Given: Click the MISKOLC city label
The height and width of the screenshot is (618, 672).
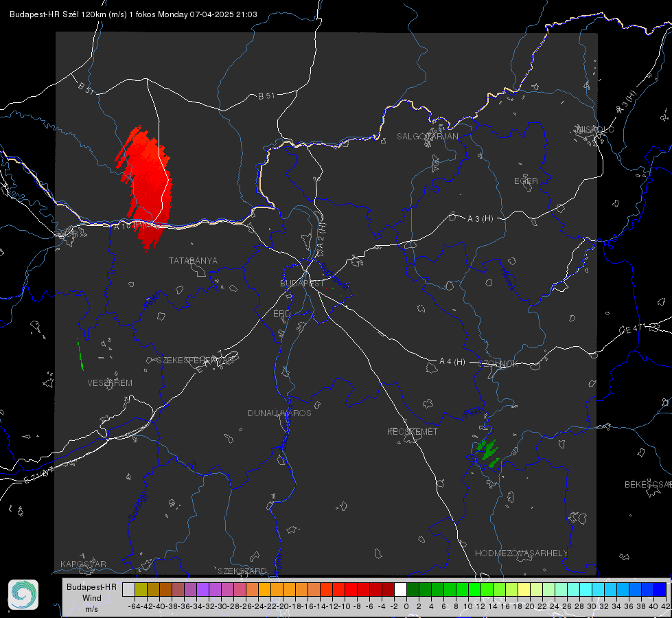Looking at the screenshot, I should pyautogui.click(x=595, y=129).
